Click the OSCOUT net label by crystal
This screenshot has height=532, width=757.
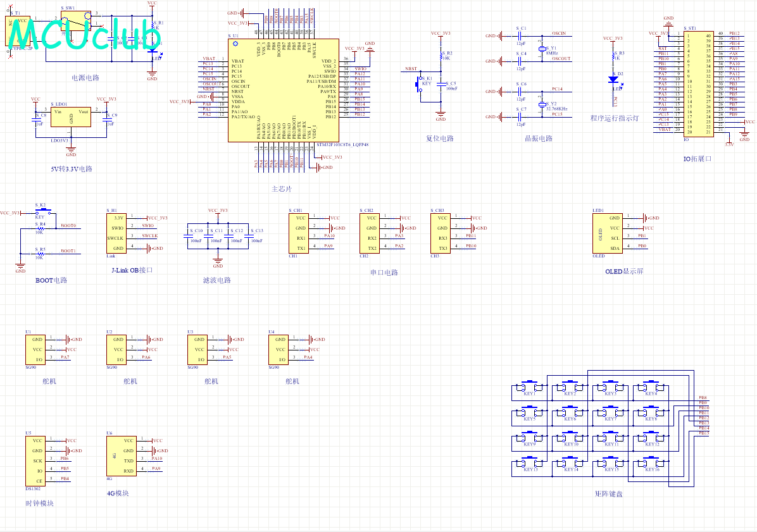(561, 59)
